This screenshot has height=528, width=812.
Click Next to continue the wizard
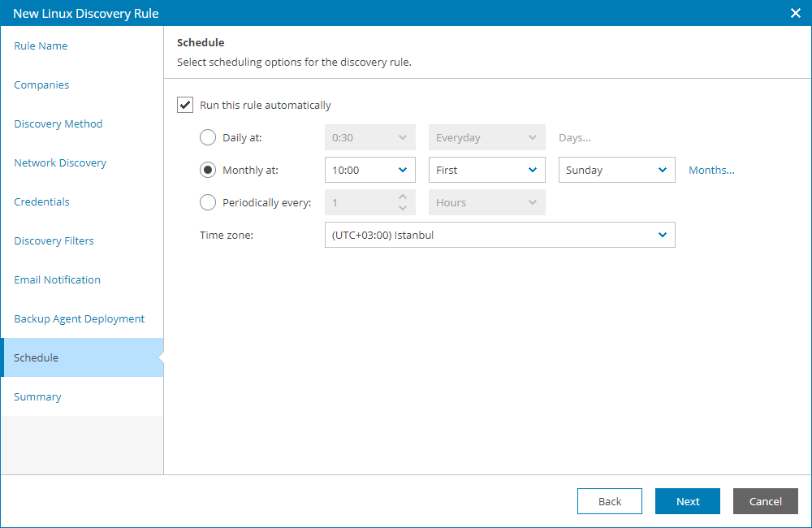[x=687, y=501]
